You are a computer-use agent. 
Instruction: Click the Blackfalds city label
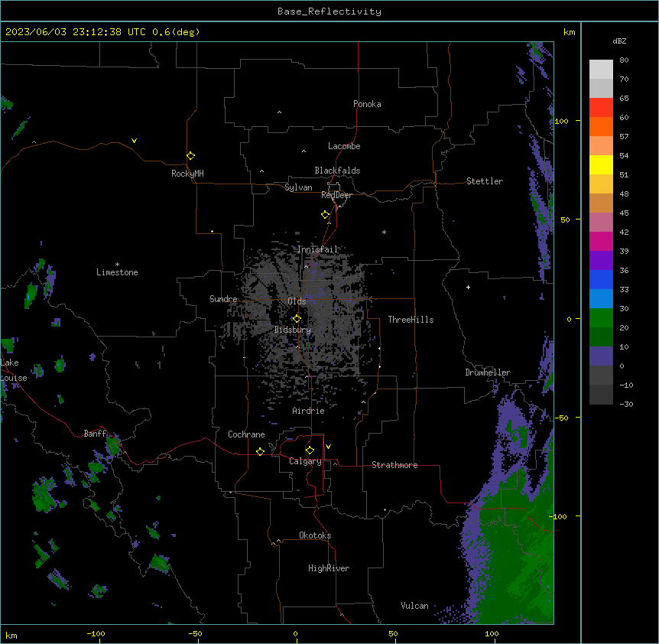(x=337, y=171)
